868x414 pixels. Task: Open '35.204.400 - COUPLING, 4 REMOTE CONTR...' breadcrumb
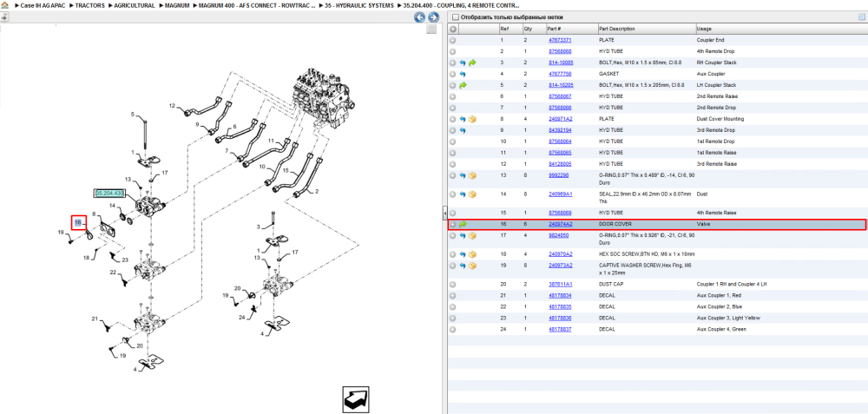click(x=462, y=5)
